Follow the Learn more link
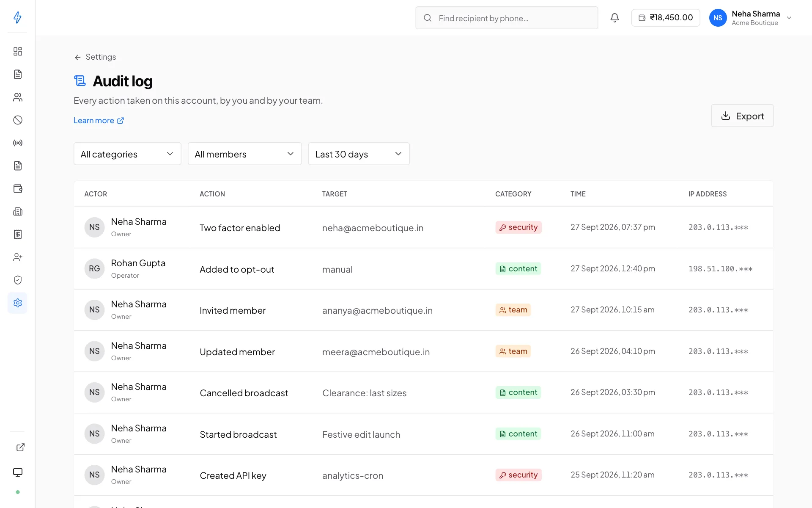 click(99, 121)
